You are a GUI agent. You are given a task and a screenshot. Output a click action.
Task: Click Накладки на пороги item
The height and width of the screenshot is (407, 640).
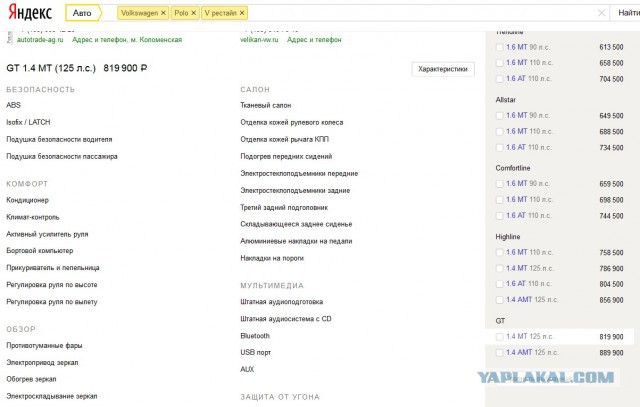pos(272,258)
